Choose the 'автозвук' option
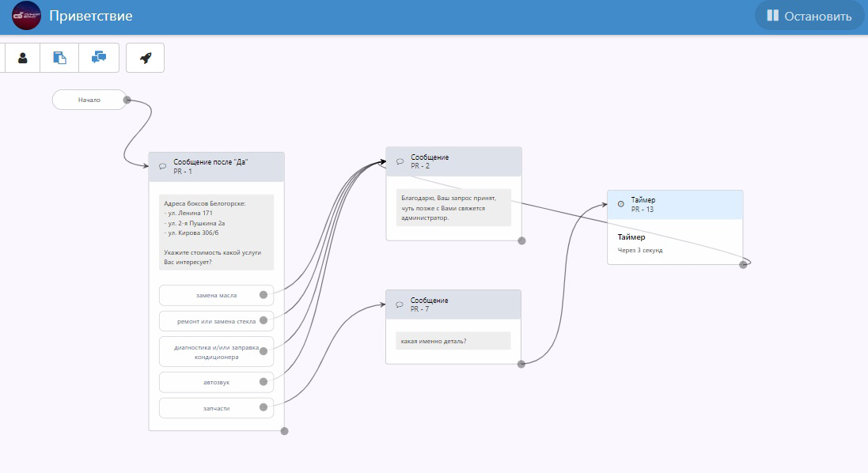 tap(217, 382)
